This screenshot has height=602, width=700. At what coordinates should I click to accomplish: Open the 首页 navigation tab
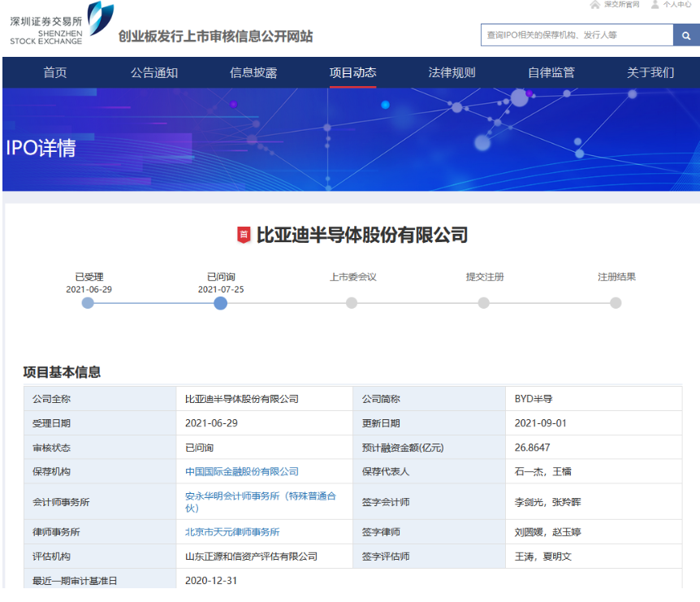[x=55, y=72]
